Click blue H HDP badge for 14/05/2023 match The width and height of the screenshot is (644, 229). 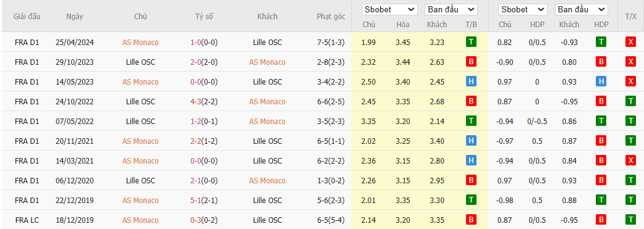[x=601, y=81]
